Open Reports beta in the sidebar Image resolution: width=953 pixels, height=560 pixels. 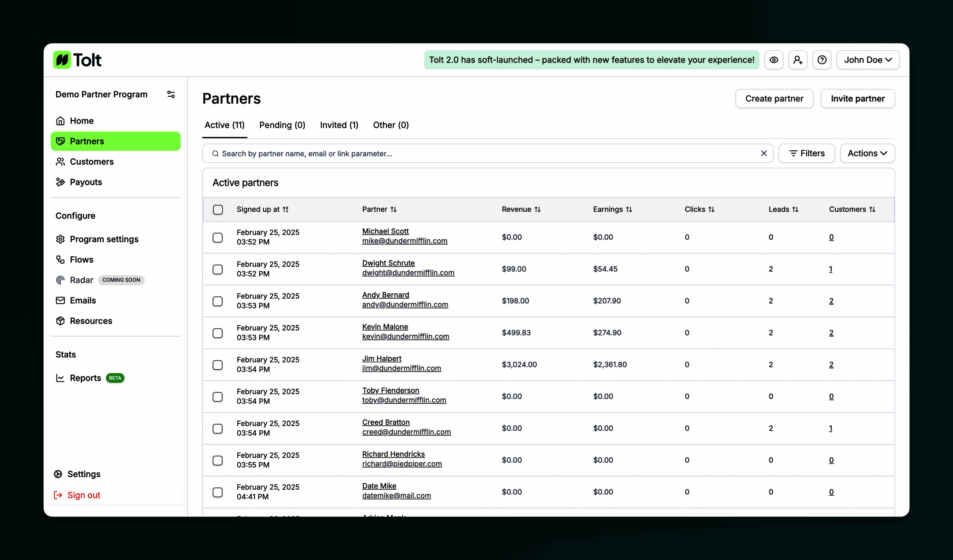coord(86,378)
